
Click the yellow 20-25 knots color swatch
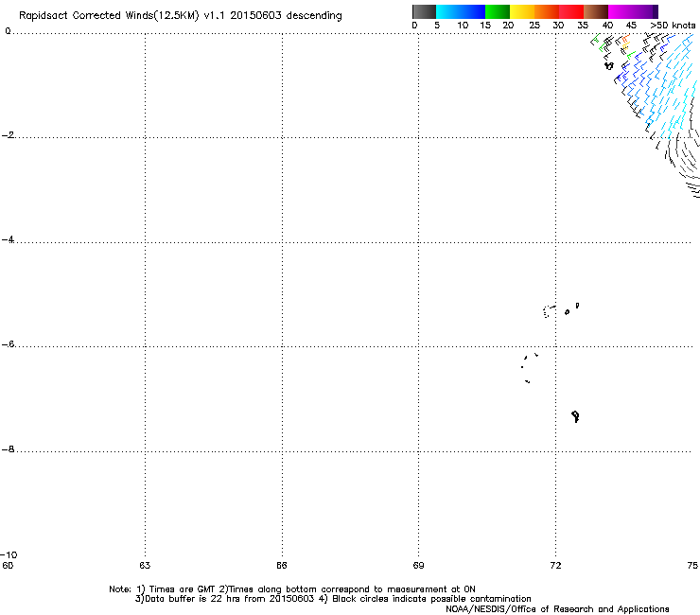[522, 11]
